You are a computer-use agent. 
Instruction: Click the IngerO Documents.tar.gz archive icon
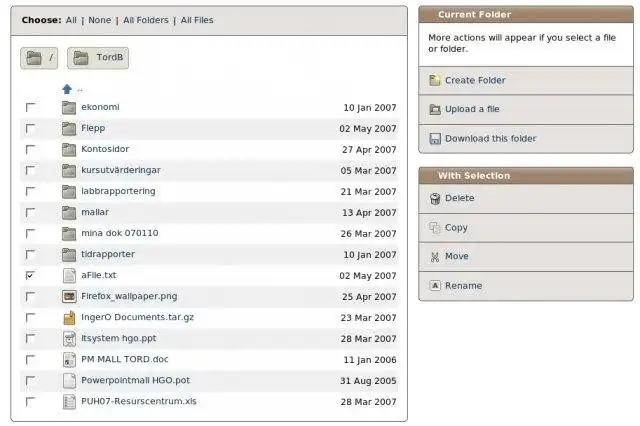click(69, 317)
